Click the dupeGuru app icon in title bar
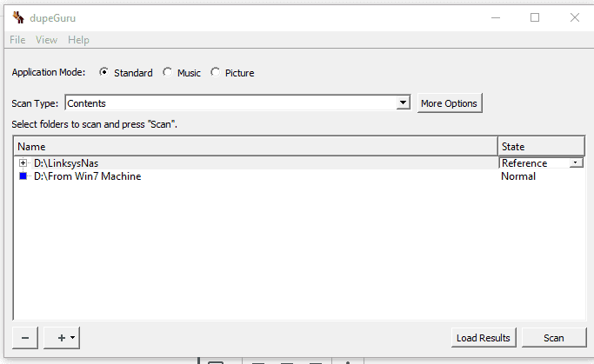 18,17
